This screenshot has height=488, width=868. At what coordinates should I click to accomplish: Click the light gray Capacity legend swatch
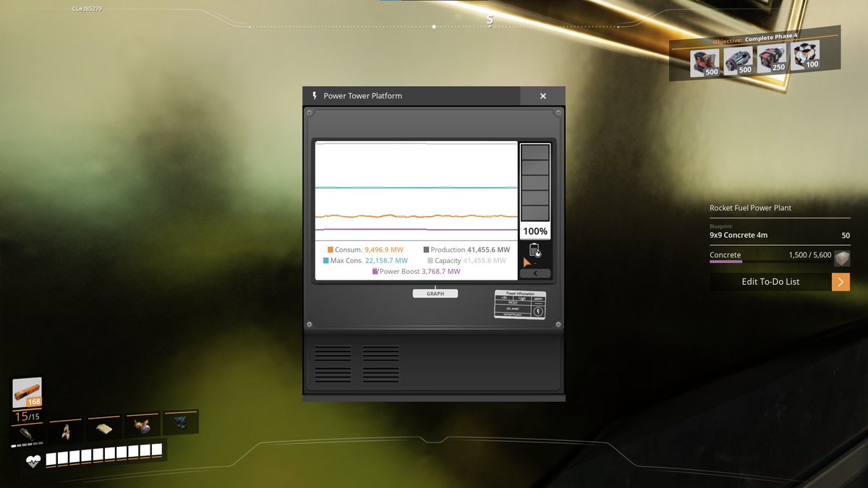[430, 260]
